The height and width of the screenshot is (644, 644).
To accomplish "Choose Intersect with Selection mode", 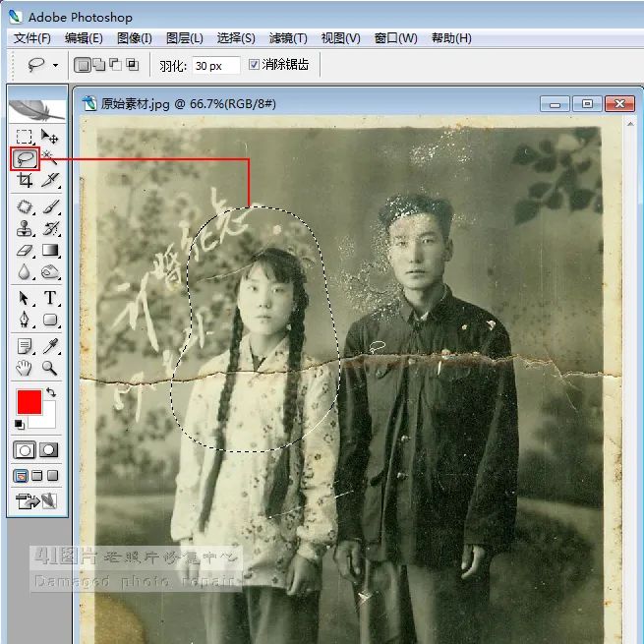I will click(x=133, y=65).
